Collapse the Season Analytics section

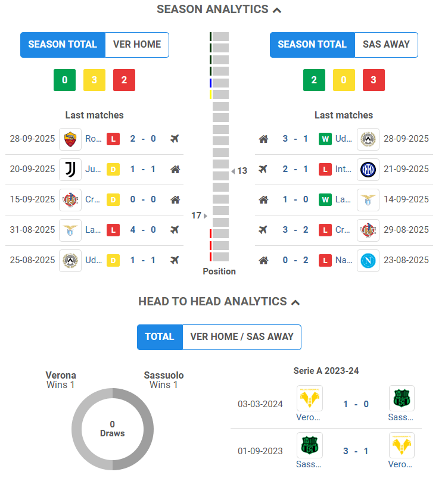[x=276, y=10]
